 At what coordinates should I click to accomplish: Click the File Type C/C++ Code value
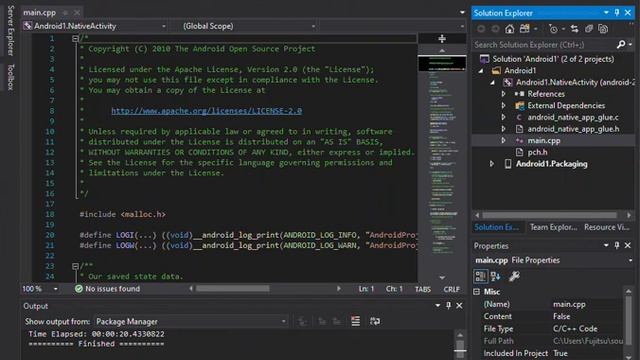point(575,329)
